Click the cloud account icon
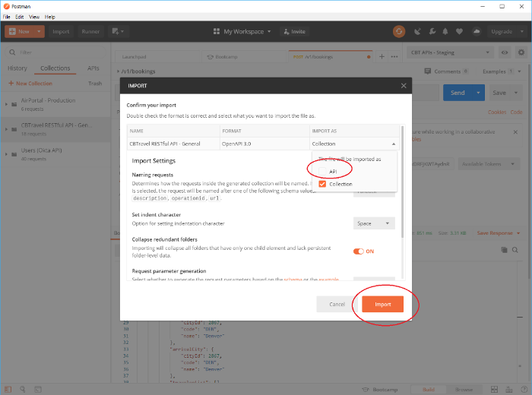The width and height of the screenshot is (532, 395). tap(477, 32)
